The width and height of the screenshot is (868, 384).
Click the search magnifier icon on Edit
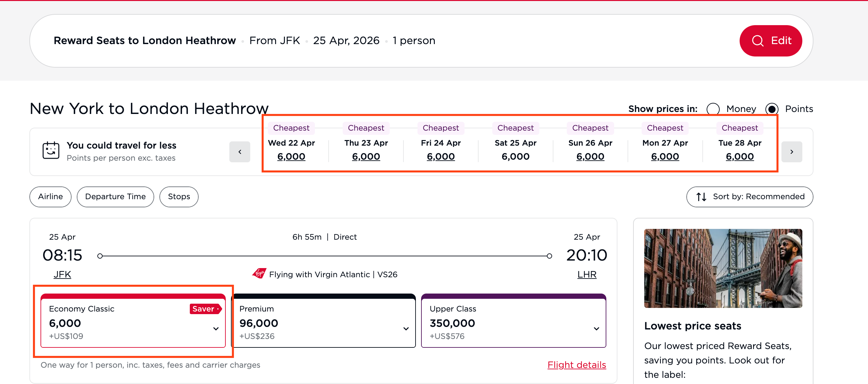[x=758, y=41]
